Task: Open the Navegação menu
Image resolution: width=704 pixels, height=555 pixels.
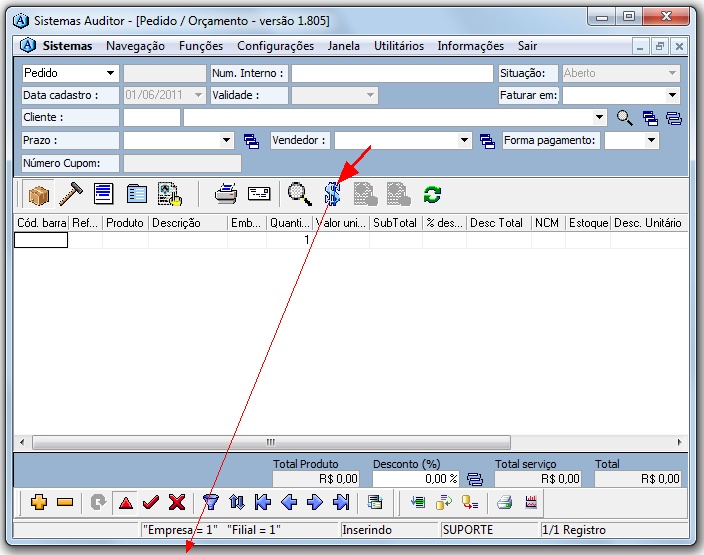Action: tap(135, 46)
